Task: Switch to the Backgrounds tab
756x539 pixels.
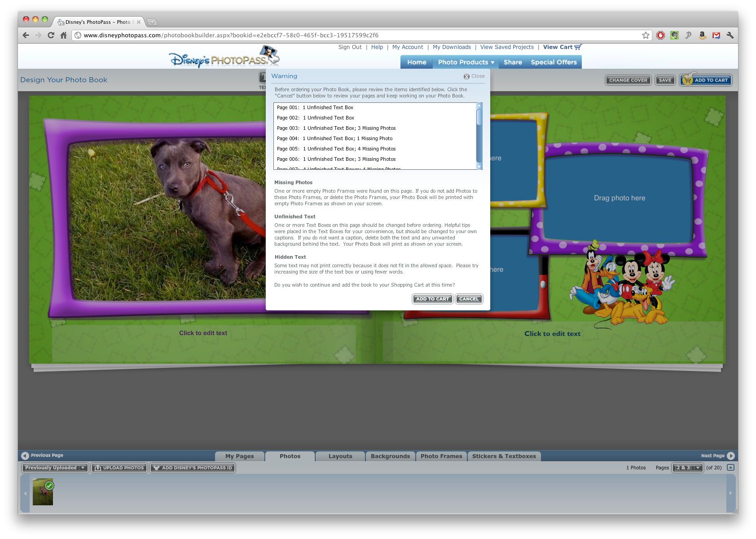Action: point(391,456)
